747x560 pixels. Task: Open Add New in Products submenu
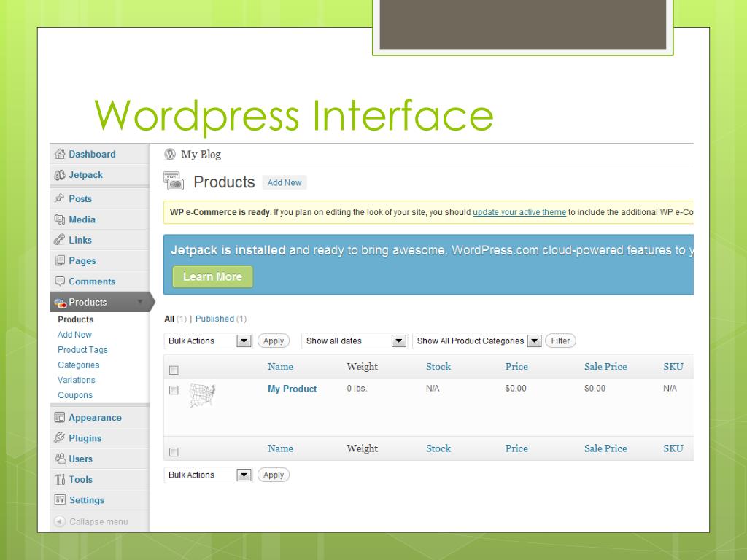[75, 335]
